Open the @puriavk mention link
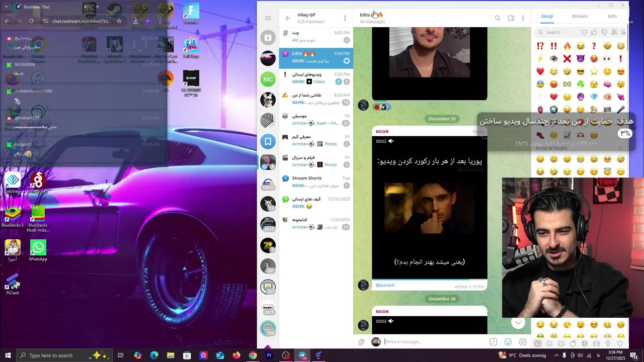644x362 pixels. click(x=385, y=285)
